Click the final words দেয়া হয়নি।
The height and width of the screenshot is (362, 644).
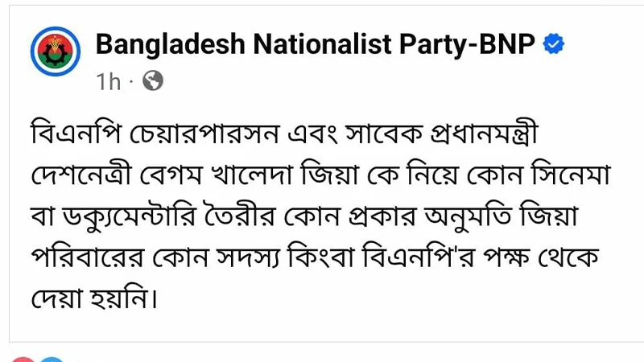coord(94,298)
